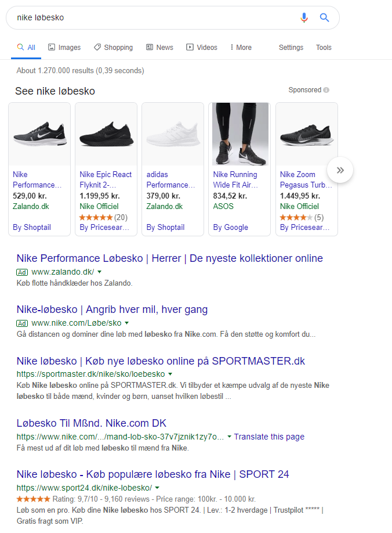Open Nike-løbesko Angrib hver mil ad headline
This screenshot has height=533, width=392.
pos(112,309)
